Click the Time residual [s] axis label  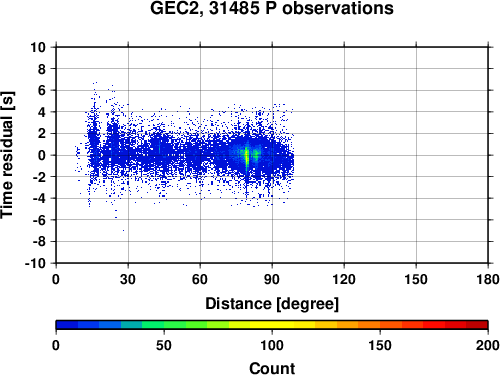tap(7, 155)
